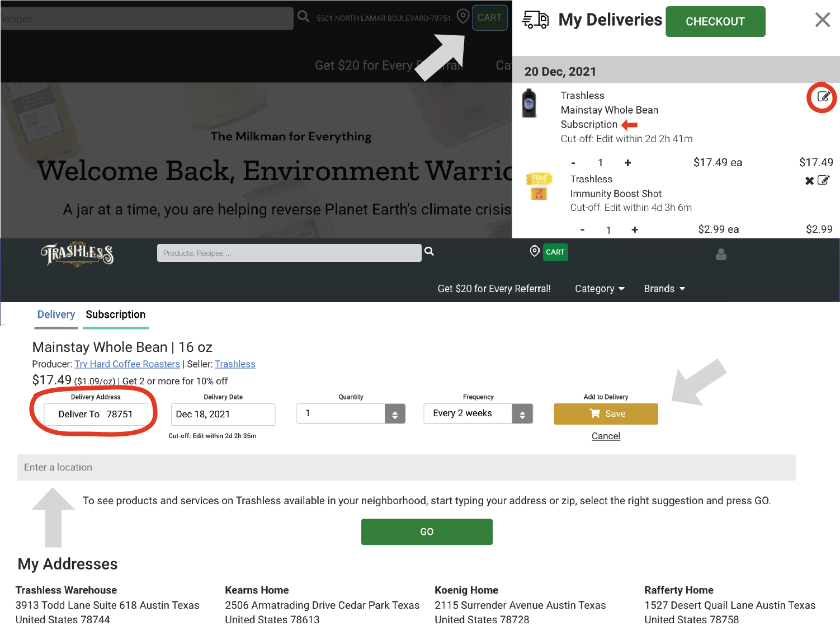
Task: Click the CART button in top dark header
Action: coord(489,17)
